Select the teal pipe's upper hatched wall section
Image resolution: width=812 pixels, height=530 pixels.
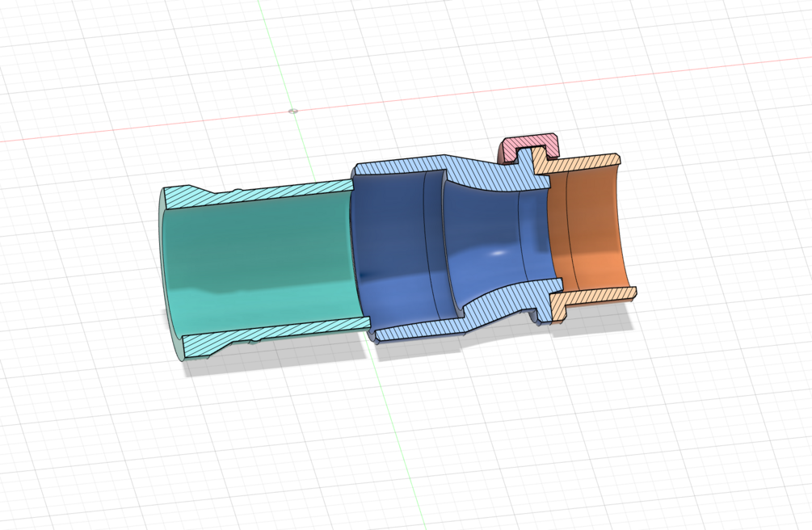(x=259, y=194)
